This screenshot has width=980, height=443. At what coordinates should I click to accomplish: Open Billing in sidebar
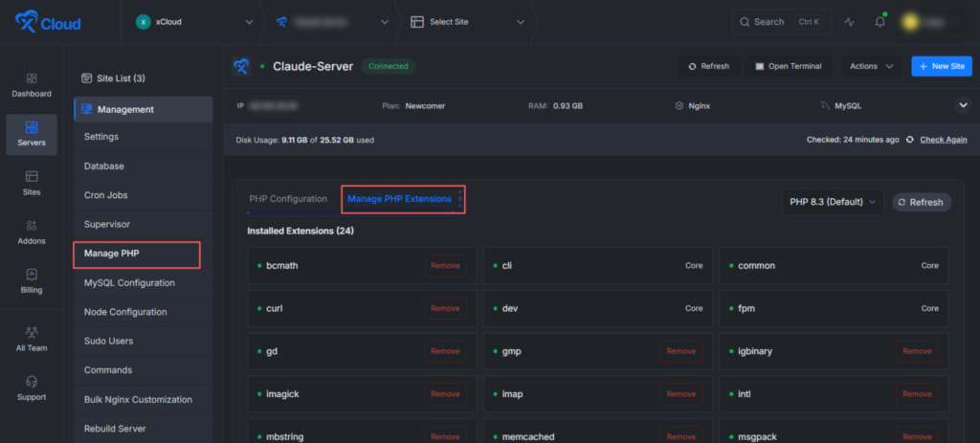click(x=32, y=282)
